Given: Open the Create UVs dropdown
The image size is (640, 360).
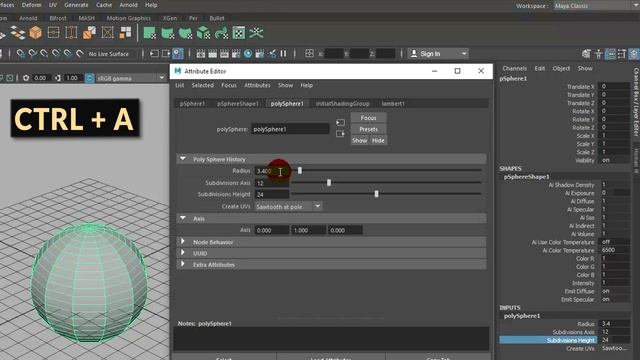Looking at the screenshot, I should pos(288,207).
